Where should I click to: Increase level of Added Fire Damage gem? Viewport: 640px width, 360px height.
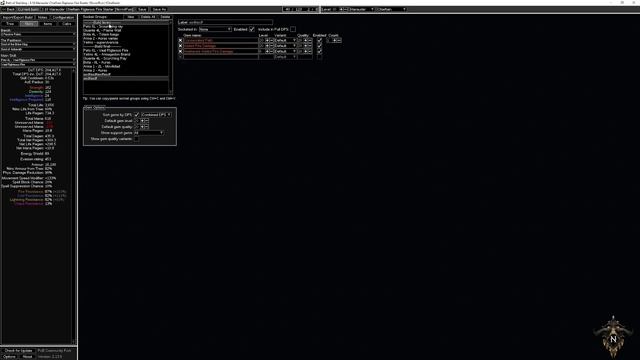(x=267, y=46)
